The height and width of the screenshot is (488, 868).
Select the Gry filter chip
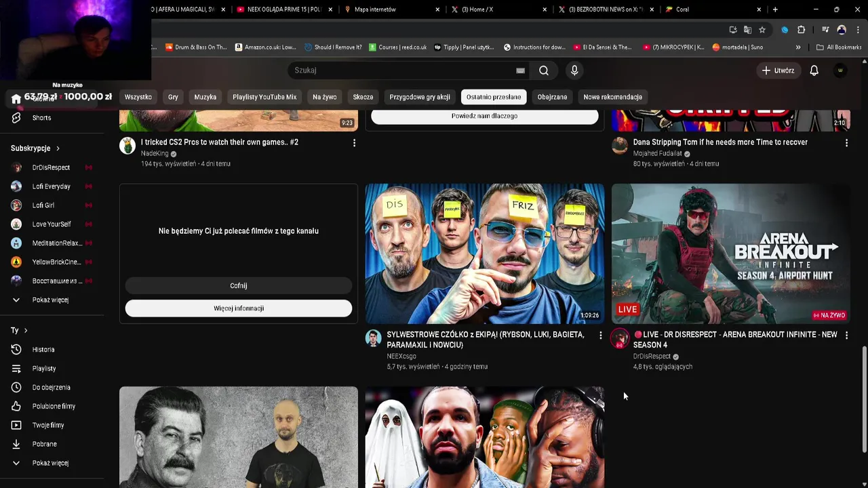coord(173,97)
